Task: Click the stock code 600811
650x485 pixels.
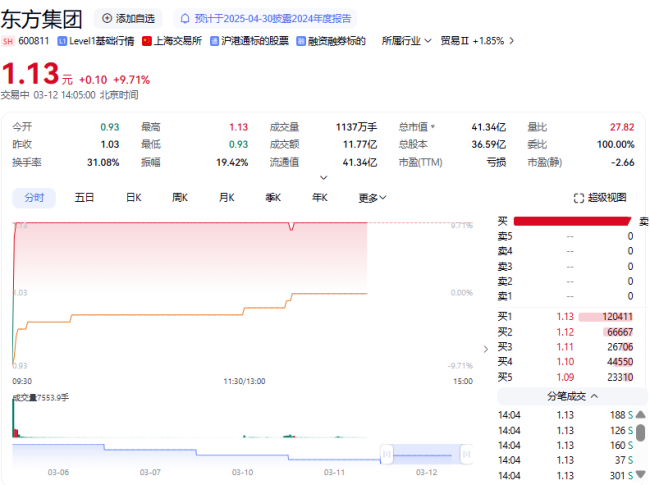Action: tap(34, 41)
